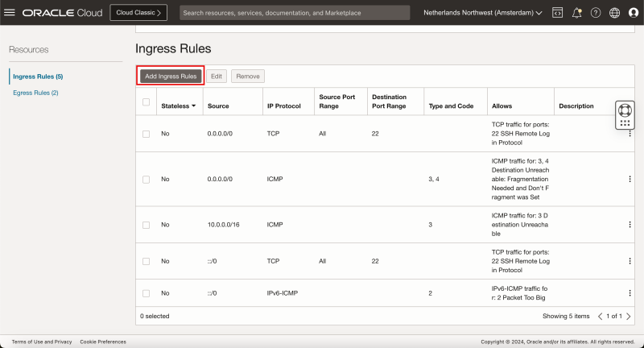Open the user profile avatar

633,13
